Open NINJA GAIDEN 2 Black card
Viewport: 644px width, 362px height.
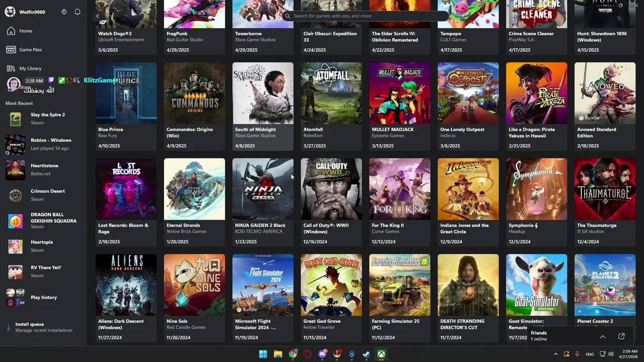(263, 203)
